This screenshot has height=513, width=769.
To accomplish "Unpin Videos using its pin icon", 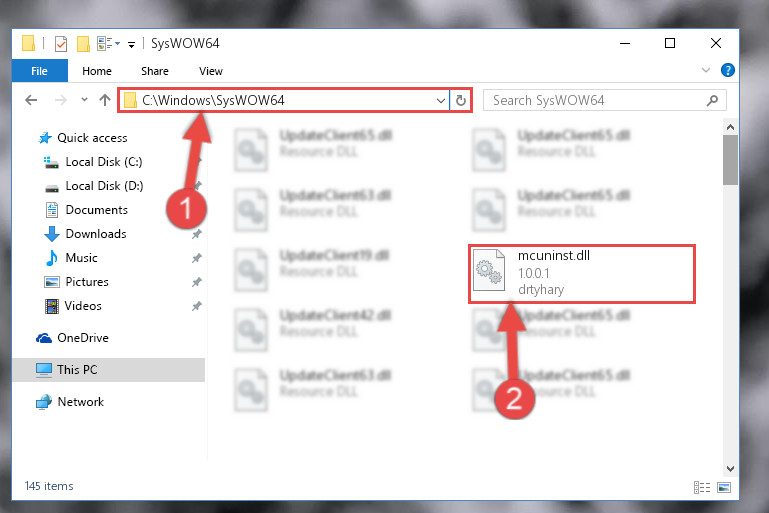I will 197,306.
